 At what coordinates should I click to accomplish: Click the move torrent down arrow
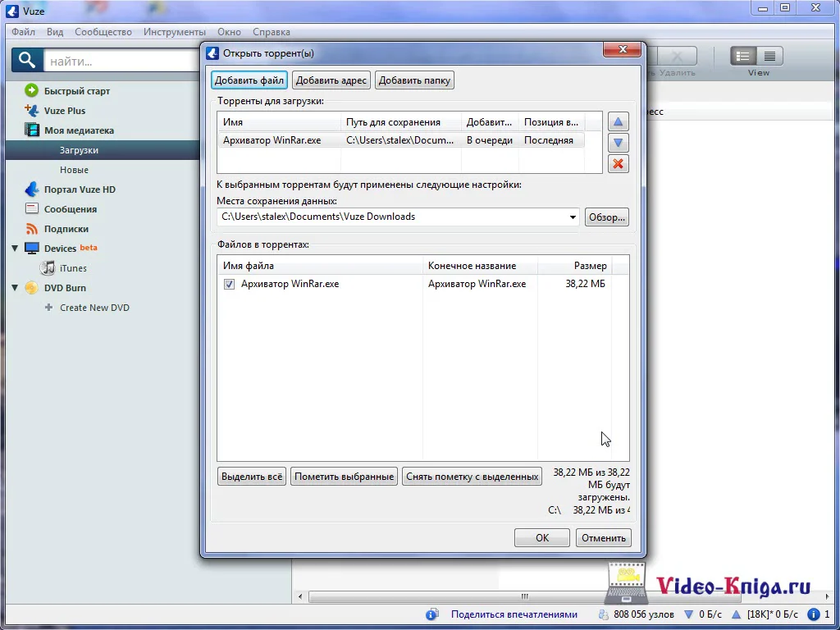pos(619,143)
